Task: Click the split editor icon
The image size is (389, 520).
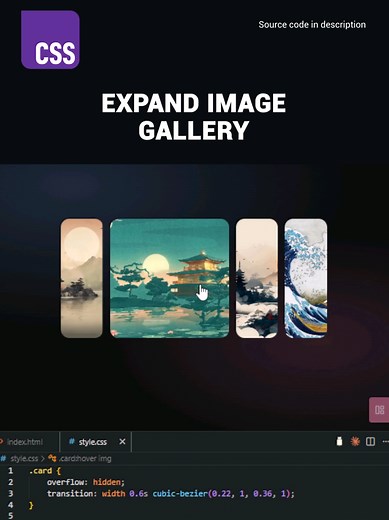Action: 370,442
